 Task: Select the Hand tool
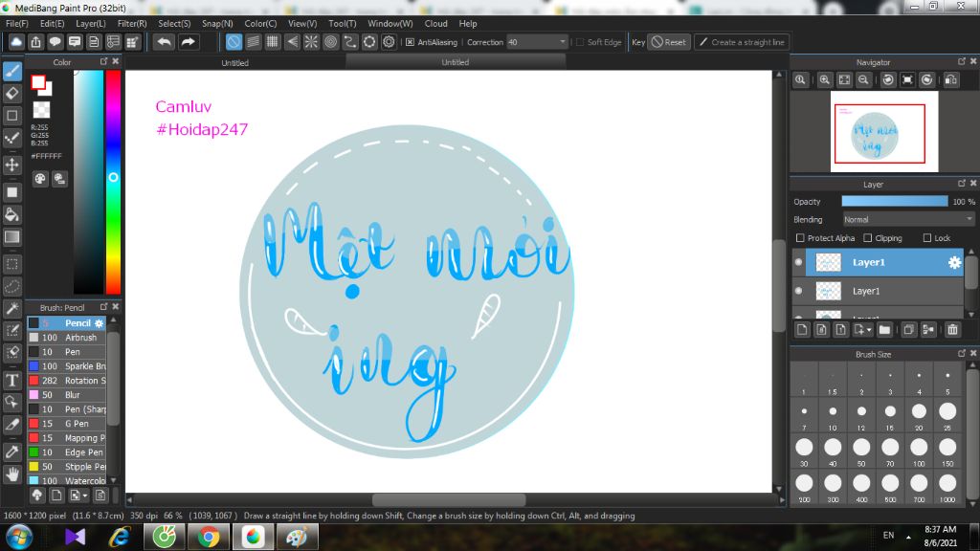click(x=11, y=474)
